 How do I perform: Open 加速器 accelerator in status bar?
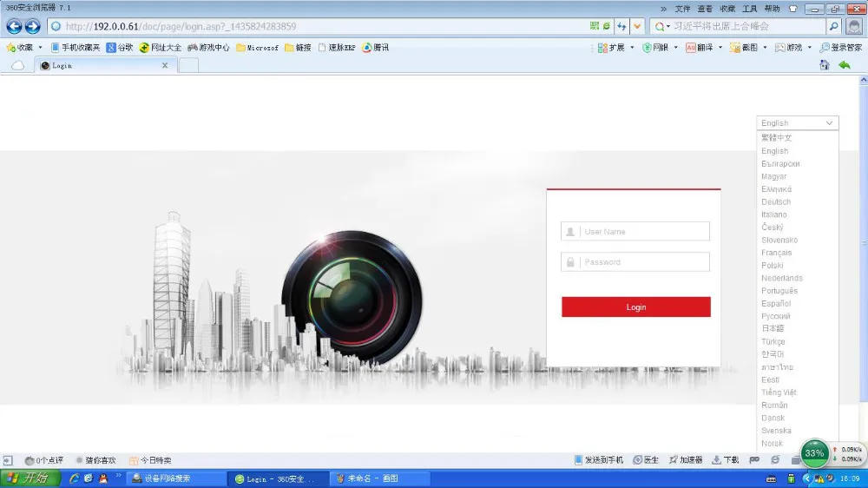686,459
